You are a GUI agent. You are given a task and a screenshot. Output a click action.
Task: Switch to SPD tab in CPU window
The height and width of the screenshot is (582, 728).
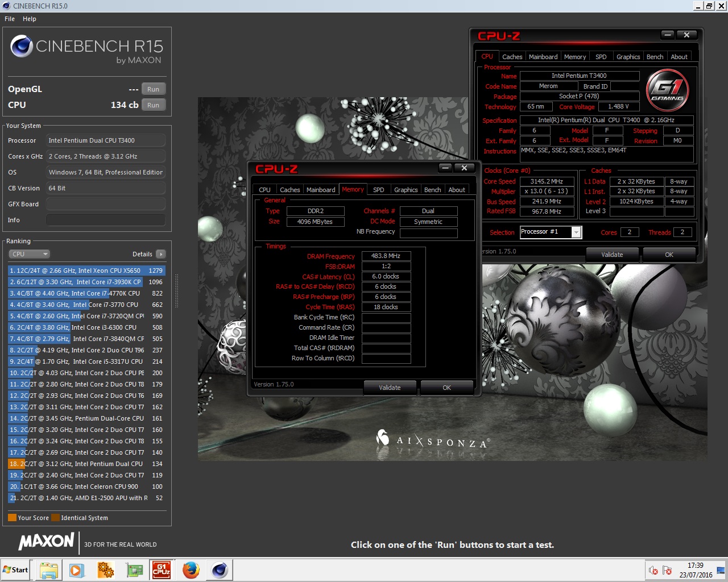pos(601,57)
